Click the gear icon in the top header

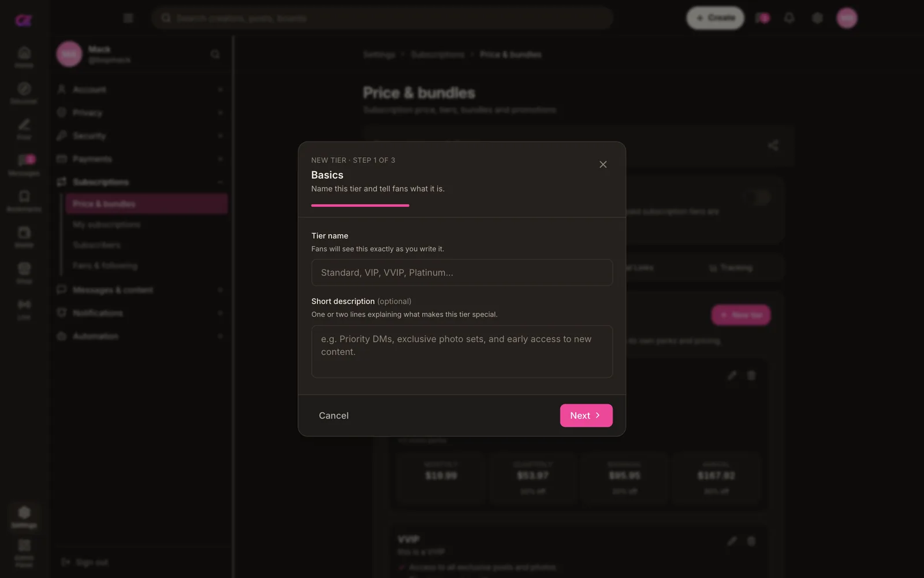pos(817,18)
